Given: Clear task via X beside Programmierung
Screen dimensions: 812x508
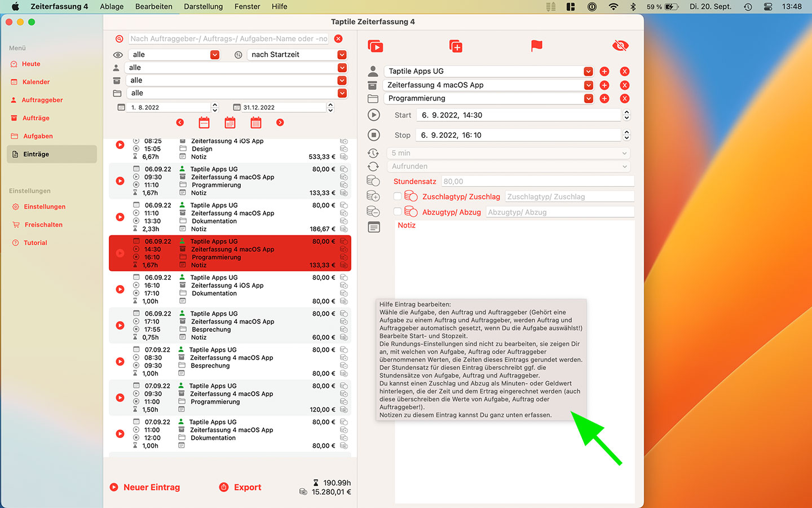Looking at the screenshot, I should 625,99.
